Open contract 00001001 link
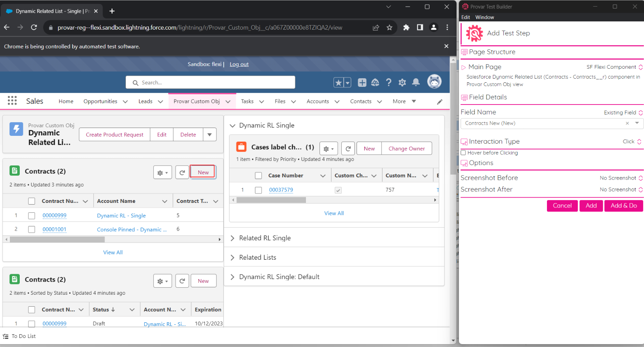The height and width of the screenshot is (347, 644). pyautogui.click(x=54, y=229)
